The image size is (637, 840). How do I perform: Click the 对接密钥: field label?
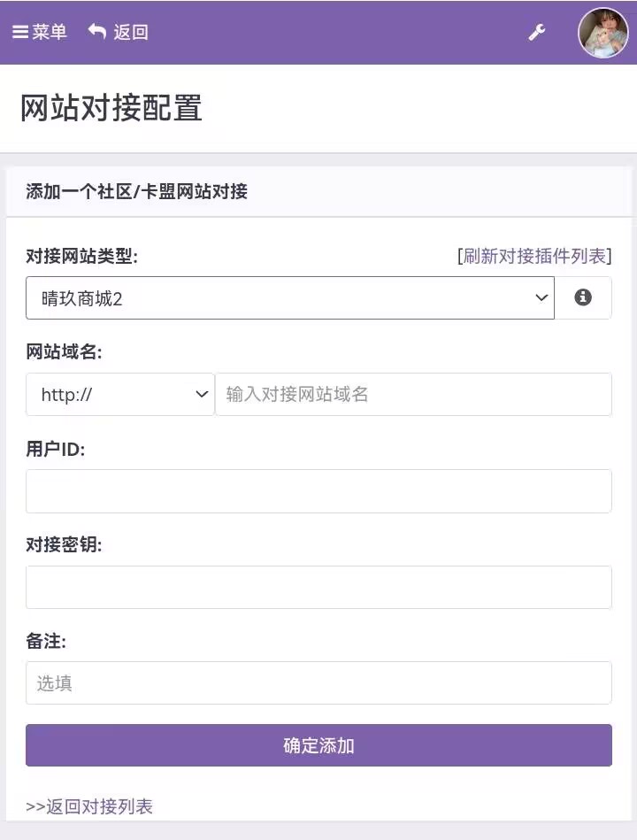point(64,545)
